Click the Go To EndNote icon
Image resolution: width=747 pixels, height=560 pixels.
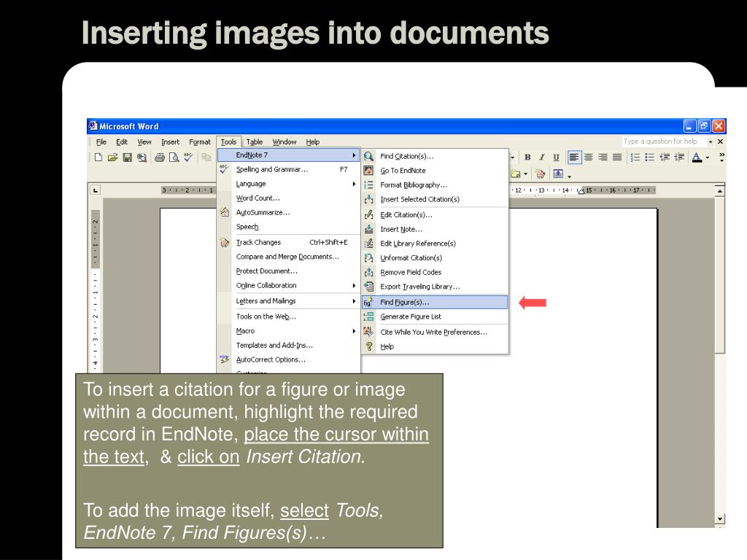pyautogui.click(x=368, y=171)
